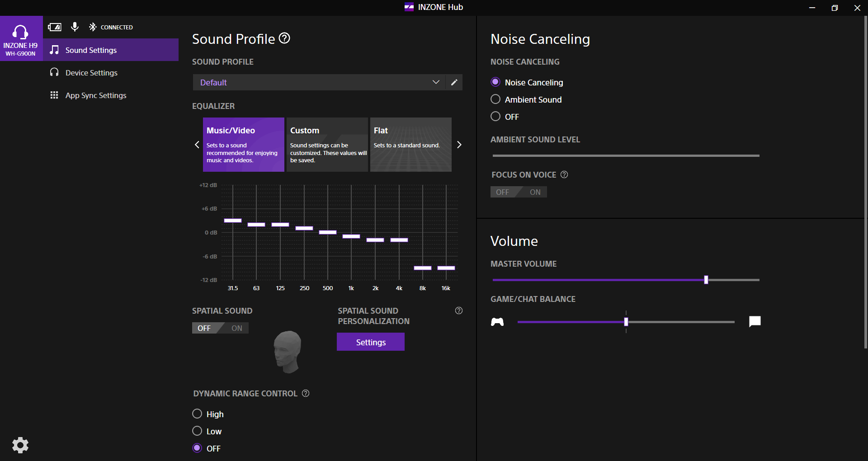Click the game controller balance icon
This screenshot has height=461, width=868.
click(497, 322)
